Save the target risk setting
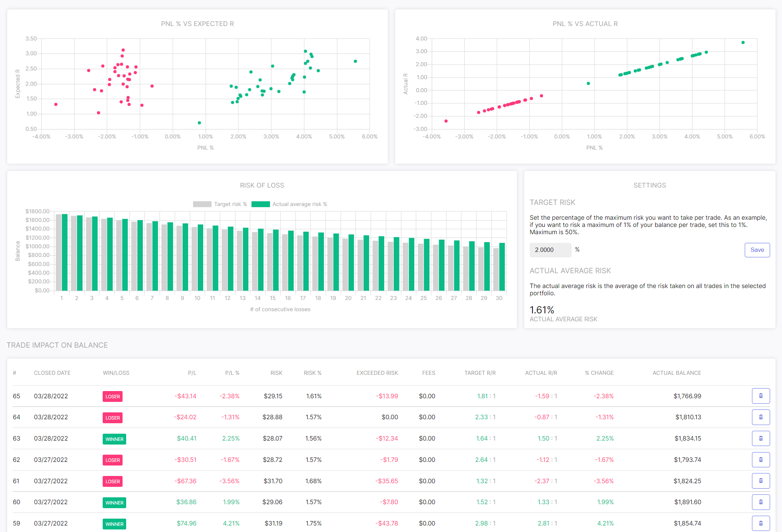The image size is (782, 532). tap(757, 250)
